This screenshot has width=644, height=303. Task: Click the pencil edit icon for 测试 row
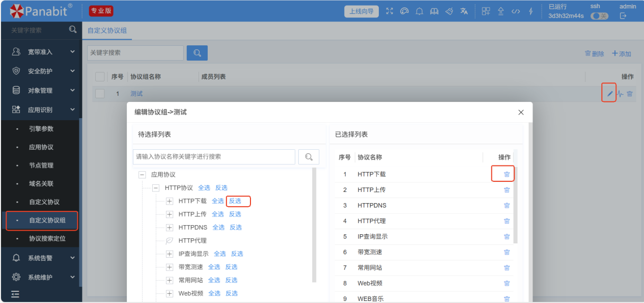[x=610, y=94]
